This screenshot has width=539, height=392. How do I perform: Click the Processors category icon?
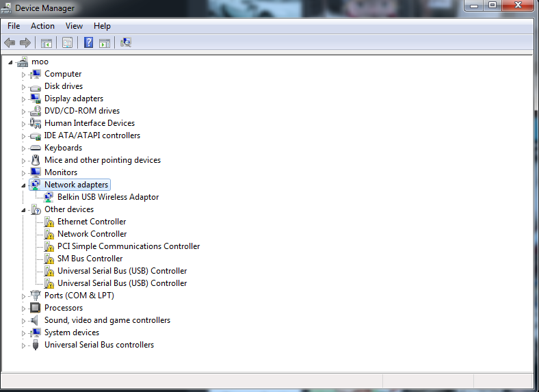(x=36, y=308)
